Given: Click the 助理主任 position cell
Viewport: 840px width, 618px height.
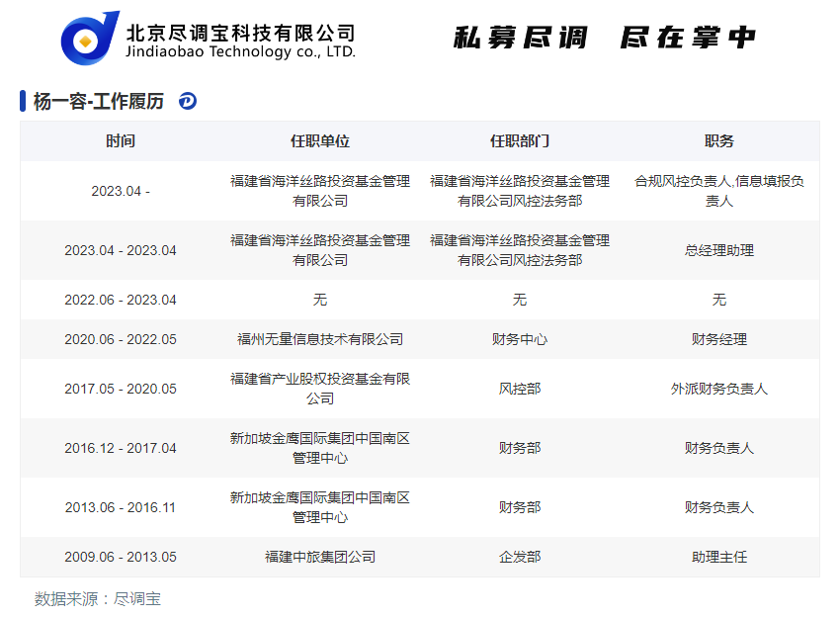Looking at the screenshot, I should [x=719, y=557].
